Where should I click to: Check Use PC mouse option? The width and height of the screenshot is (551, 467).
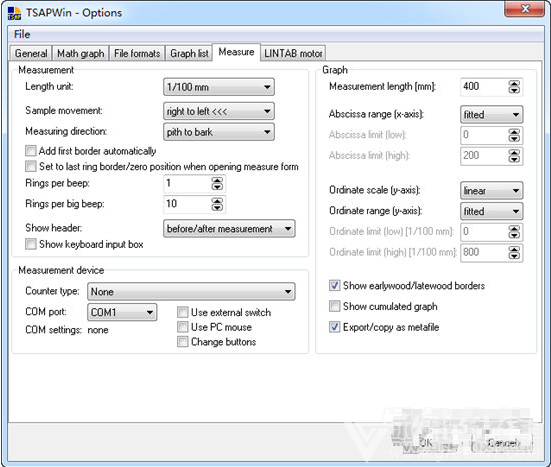[182, 327]
